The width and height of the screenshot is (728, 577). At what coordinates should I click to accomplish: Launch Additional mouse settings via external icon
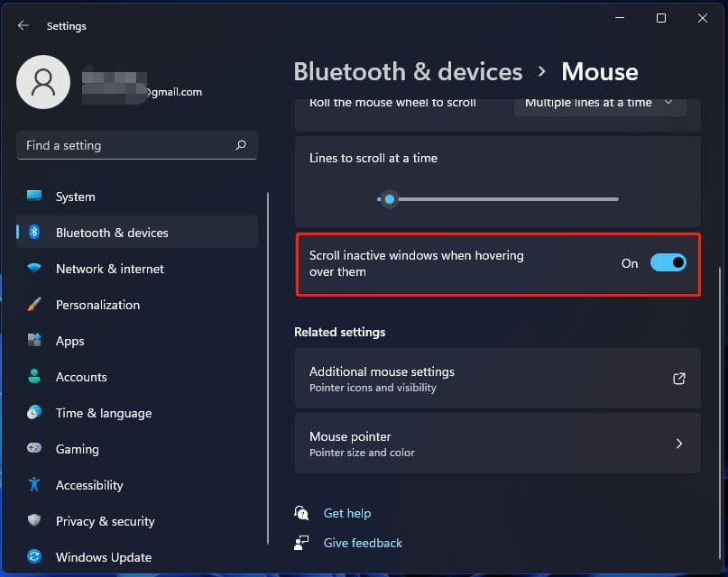click(x=679, y=379)
